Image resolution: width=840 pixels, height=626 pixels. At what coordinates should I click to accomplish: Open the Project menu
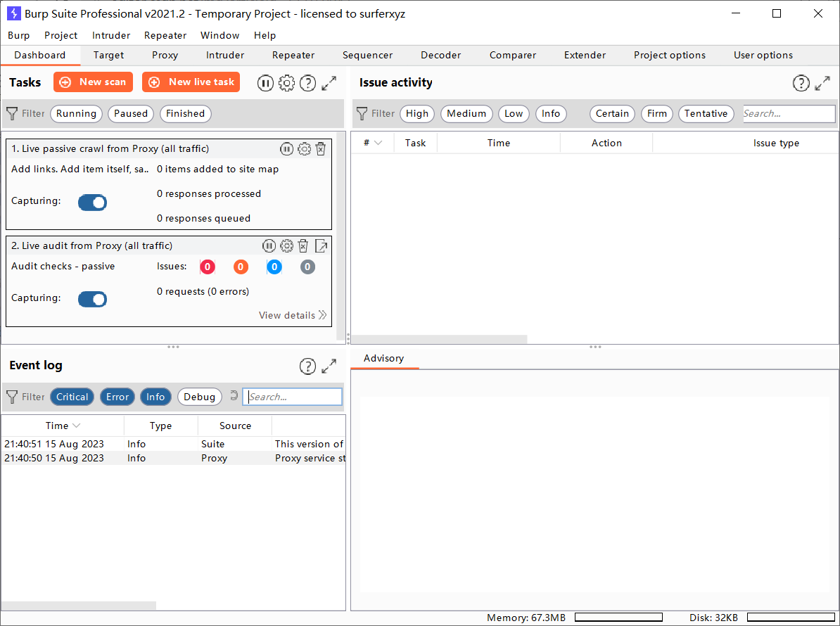point(61,35)
